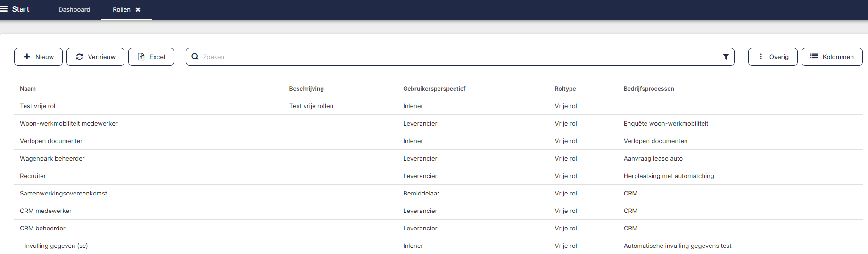Select the Rollen tab
Image resolution: width=868 pixels, height=254 pixels.
121,9
